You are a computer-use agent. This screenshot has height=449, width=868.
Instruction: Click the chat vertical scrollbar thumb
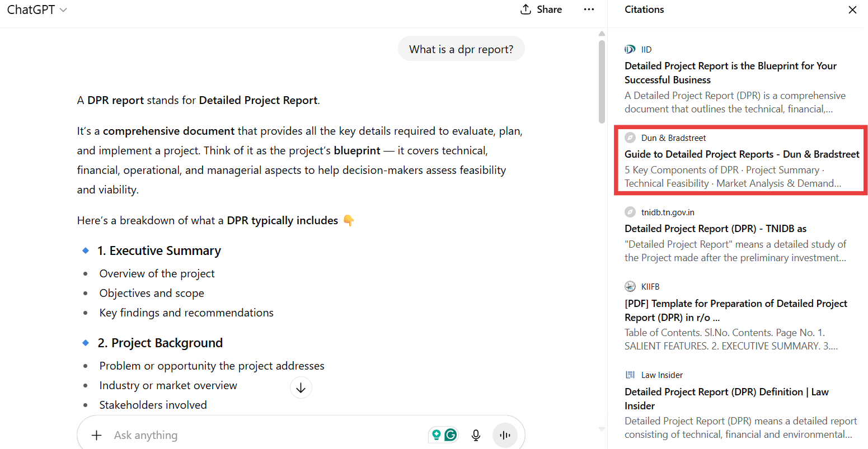tap(602, 81)
